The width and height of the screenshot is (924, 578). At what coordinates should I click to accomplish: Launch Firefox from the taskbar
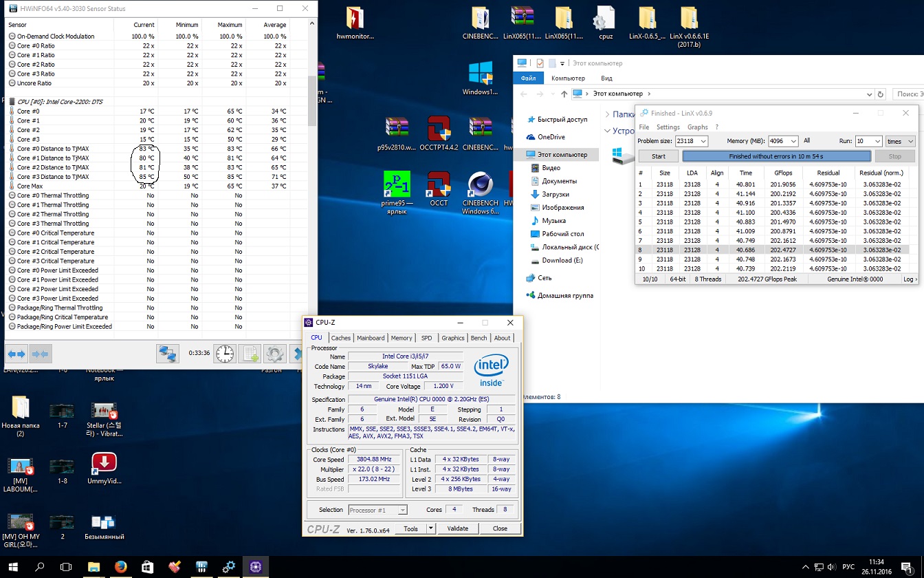tap(121, 566)
